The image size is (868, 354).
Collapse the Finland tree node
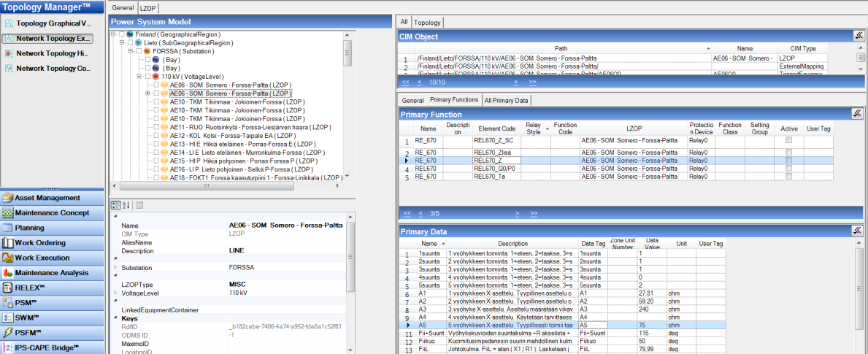[x=113, y=34]
